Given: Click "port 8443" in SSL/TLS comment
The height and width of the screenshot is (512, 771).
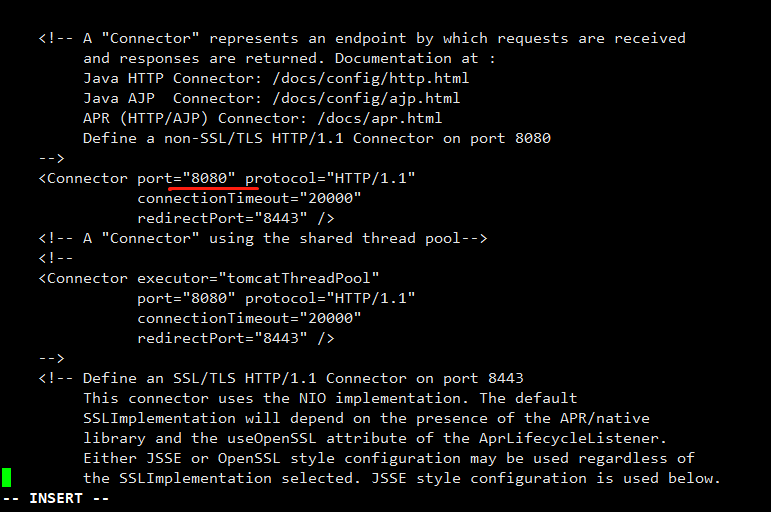Looking at the screenshot, I should [x=483, y=378].
